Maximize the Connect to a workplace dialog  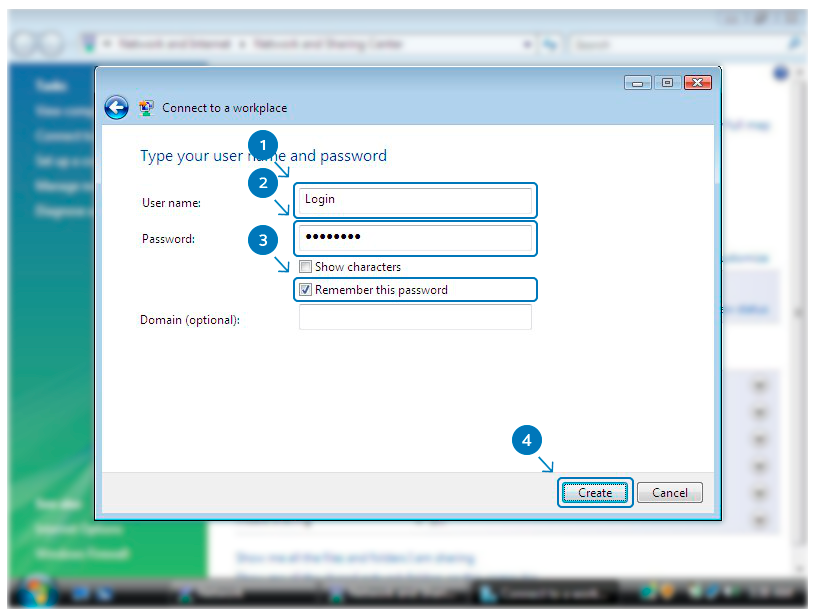point(667,83)
